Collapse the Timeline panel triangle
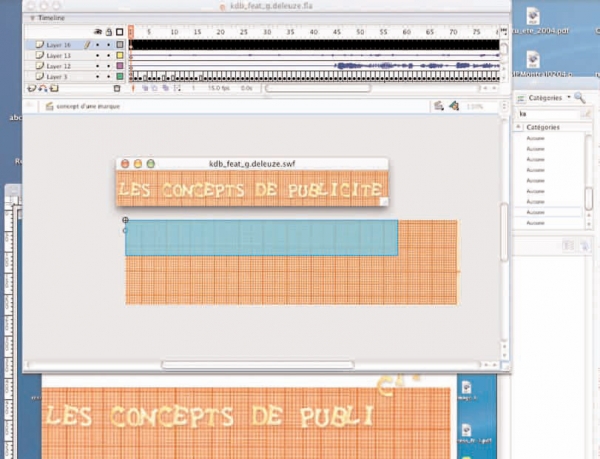Viewport: 600px width, 459px height. click(x=33, y=18)
